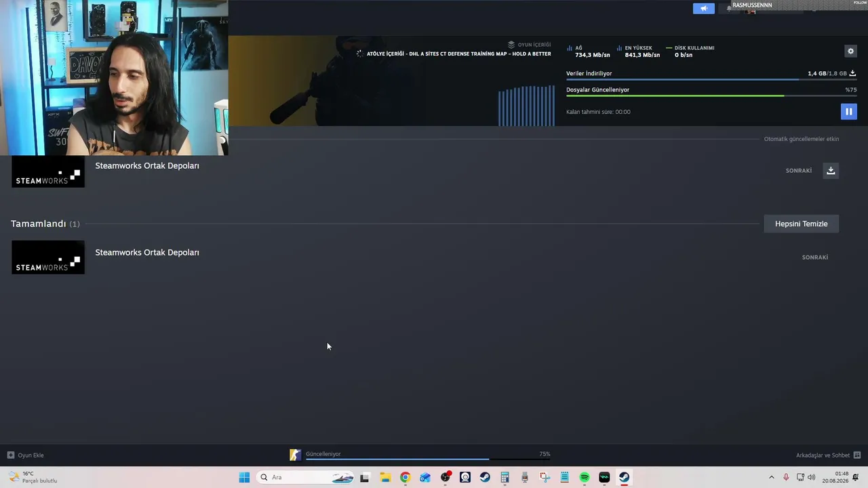Open Arkadaşlar ve Sohbet

coord(823,455)
